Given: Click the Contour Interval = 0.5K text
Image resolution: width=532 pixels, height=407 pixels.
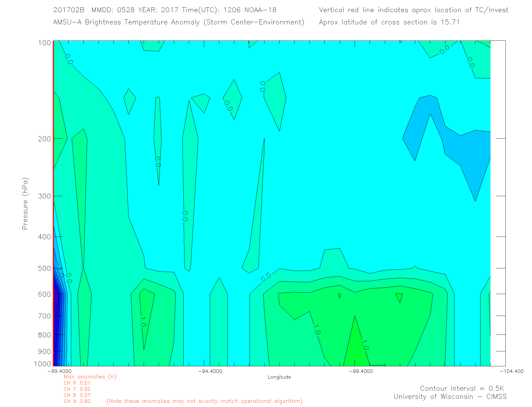Looking at the screenshot, I should (x=462, y=388).
